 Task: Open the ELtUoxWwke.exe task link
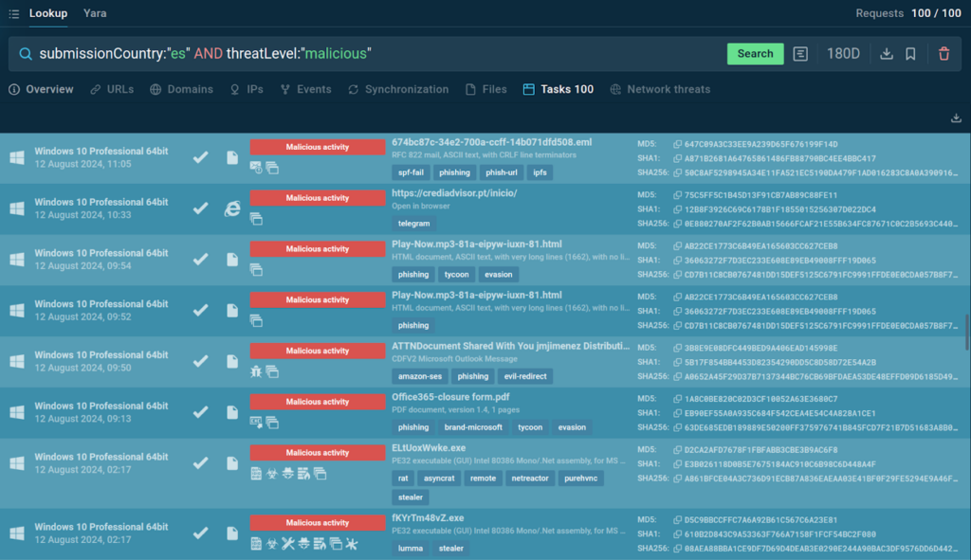pyautogui.click(x=429, y=449)
